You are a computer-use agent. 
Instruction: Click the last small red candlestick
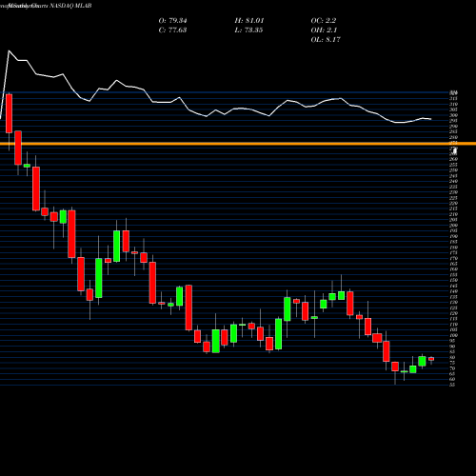coord(431,359)
